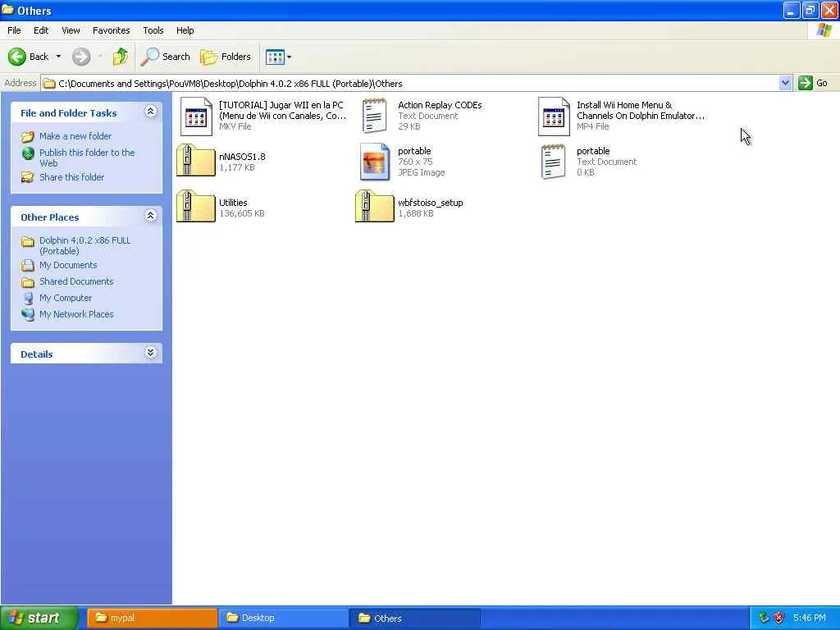Click the 5:46 PM clock
Viewport: 840px width, 630px height.
(810, 618)
